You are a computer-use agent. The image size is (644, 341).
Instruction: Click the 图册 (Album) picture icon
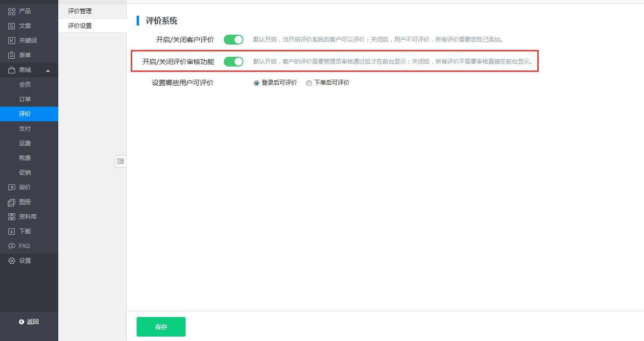tap(12, 202)
